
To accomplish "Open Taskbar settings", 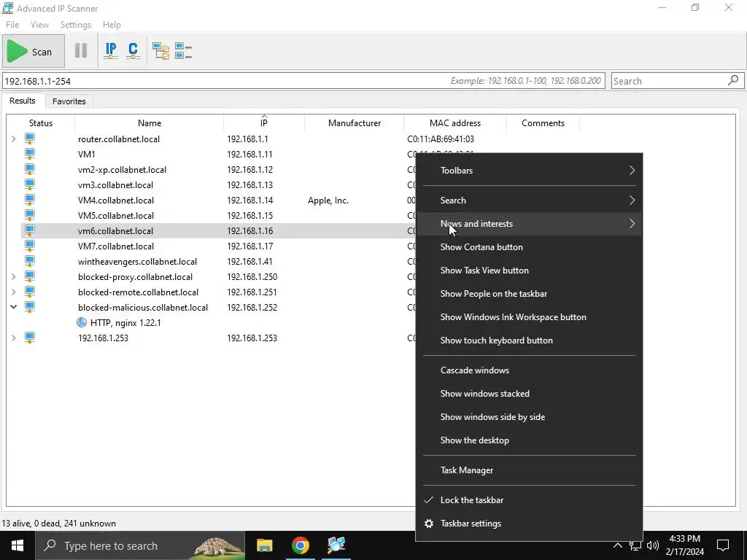I will coord(529,524).
